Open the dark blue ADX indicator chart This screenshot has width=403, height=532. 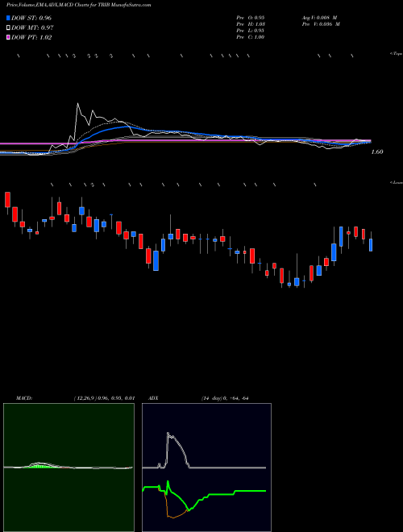click(206, 468)
